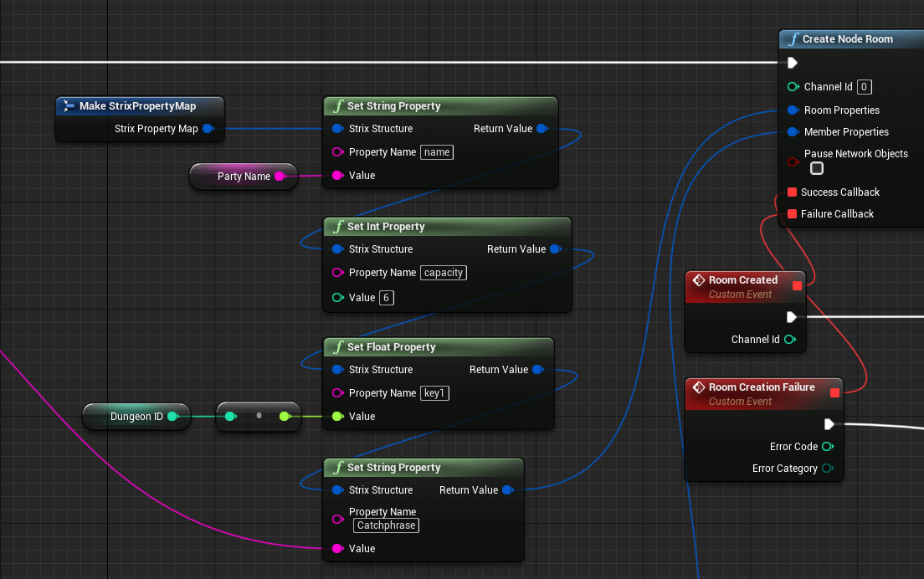Click Value pin on Set Float Property
Image resolution: width=924 pixels, height=579 pixels.
pyautogui.click(x=337, y=417)
